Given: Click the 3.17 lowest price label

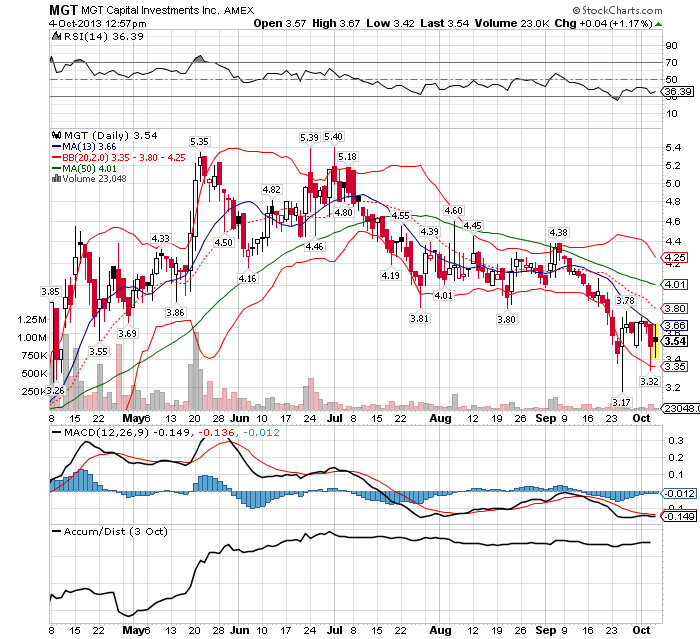Looking at the screenshot, I should [621, 402].
